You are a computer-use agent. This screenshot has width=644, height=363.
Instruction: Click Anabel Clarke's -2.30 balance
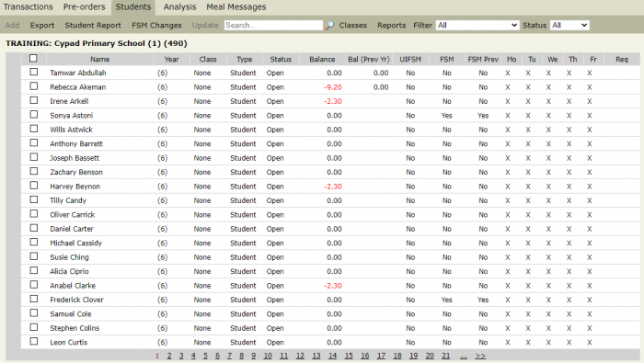[333, 286]
